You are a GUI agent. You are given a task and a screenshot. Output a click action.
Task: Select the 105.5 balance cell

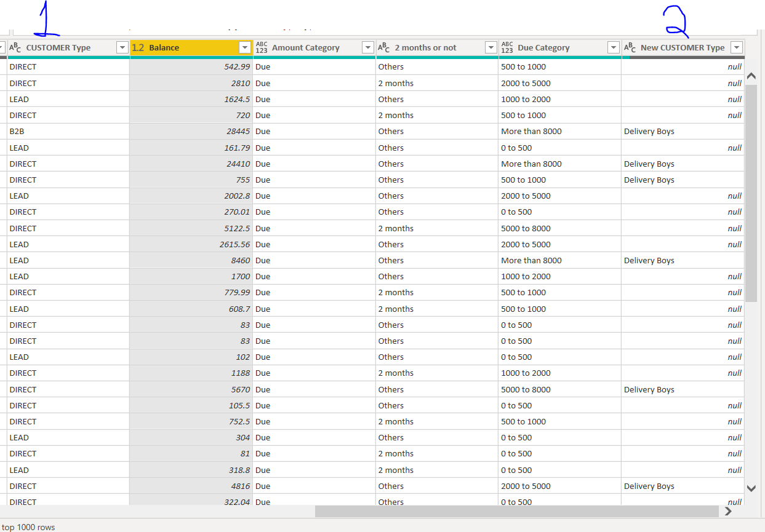191,405
